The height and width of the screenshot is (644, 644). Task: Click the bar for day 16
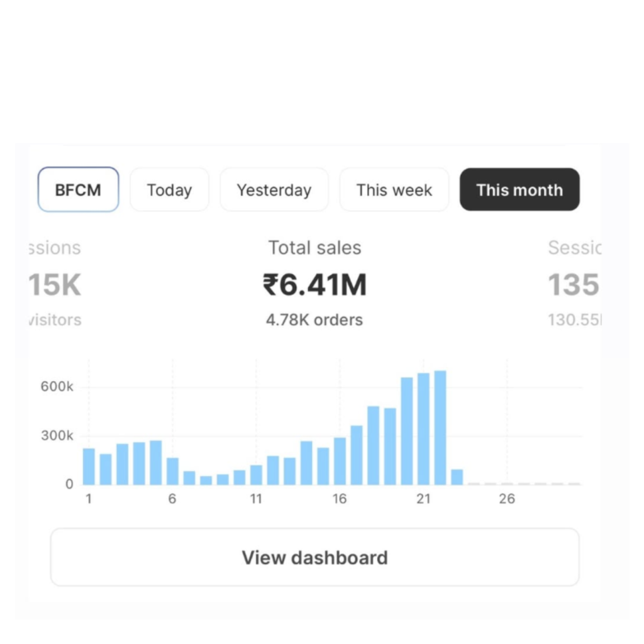tap(340, 461)
